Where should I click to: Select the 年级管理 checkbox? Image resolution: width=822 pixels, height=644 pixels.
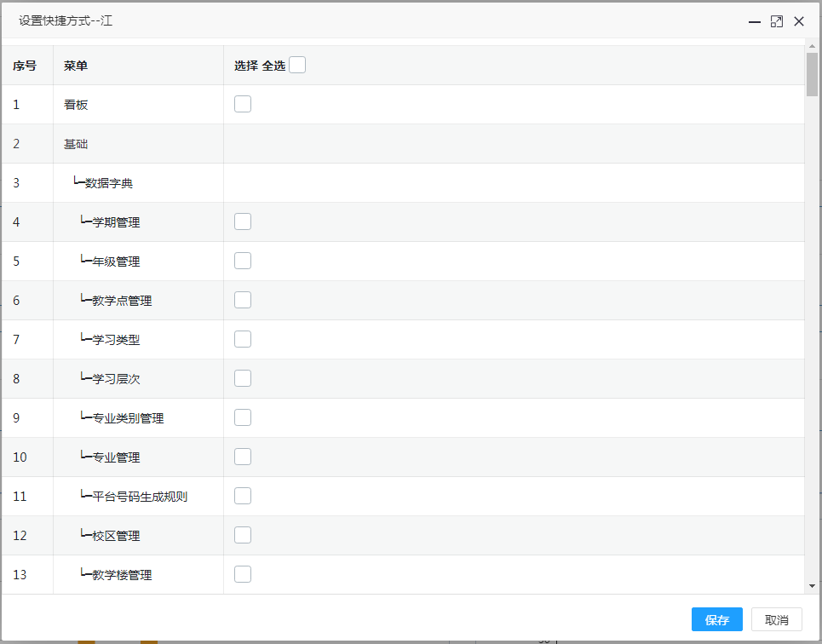pyautogui.click(x=243, y=261)
